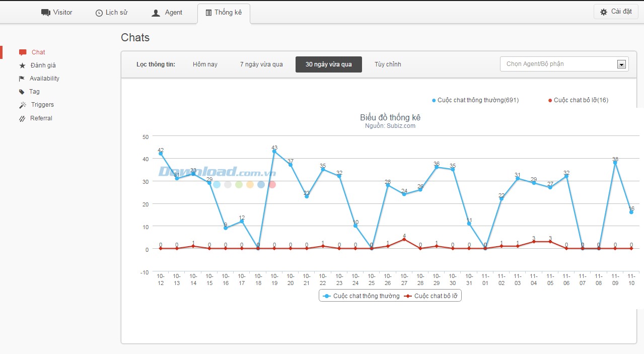Open the Chọn Agent/Bộ phận dropdown arrow

tap(621, 64)
